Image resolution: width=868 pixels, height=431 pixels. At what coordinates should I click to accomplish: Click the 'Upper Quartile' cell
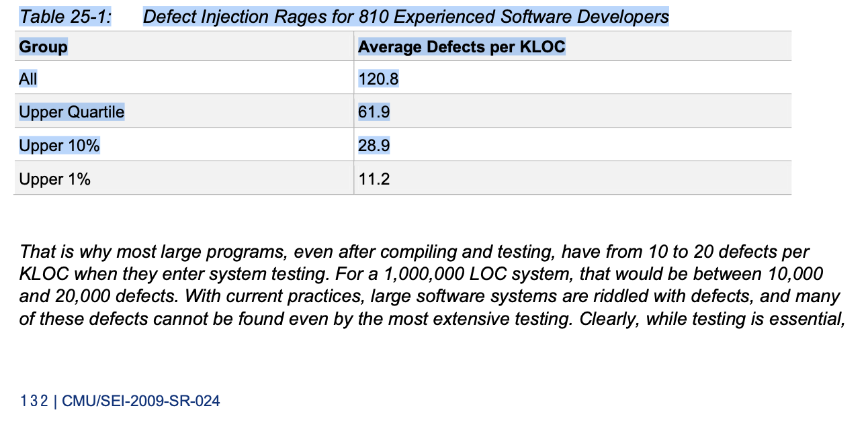pyautogui.click(x=72, y=112)
